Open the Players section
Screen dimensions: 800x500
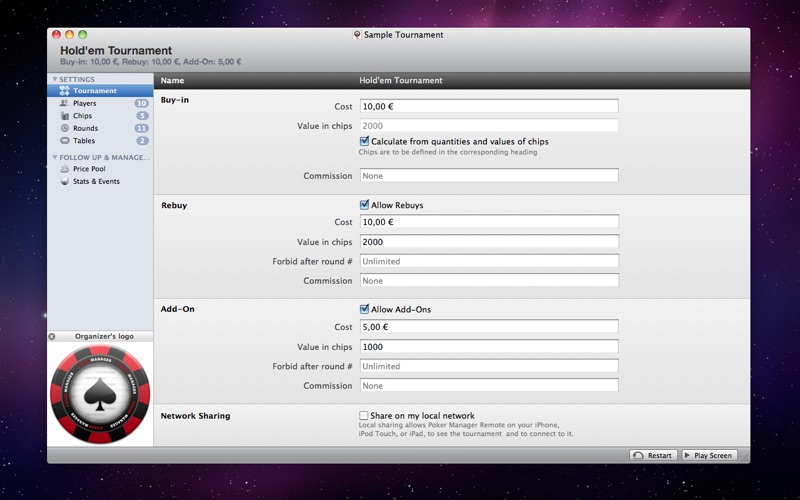[85, 103]
